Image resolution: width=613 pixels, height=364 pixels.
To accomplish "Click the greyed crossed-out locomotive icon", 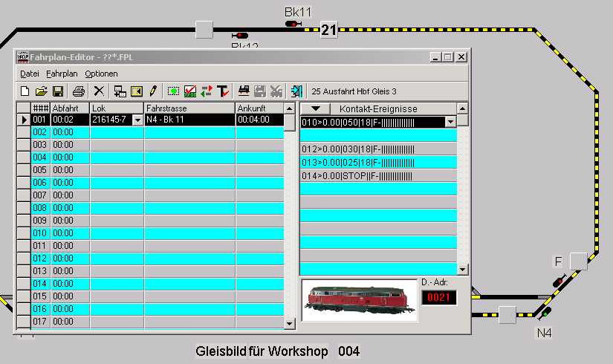I will tap(276, 91).
